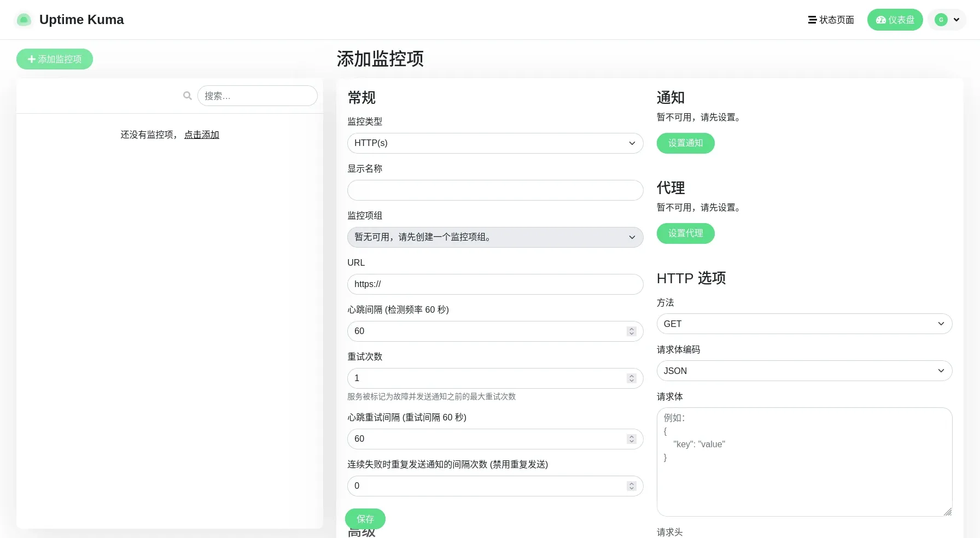Click the down arrow on 重试次数 field

632,381
